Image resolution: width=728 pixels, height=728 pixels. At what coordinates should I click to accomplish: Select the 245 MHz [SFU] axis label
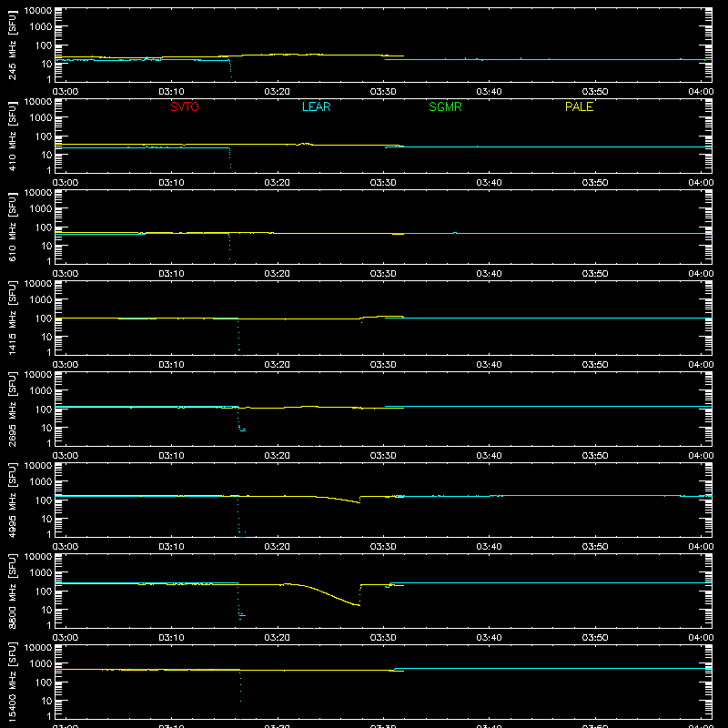point(13,45)
